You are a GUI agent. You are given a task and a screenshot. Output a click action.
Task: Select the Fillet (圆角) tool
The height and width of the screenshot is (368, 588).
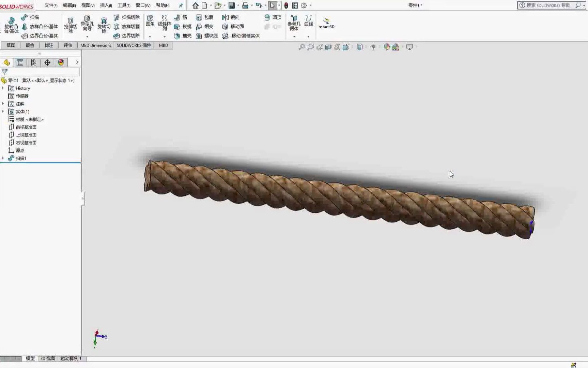click(150, 21)
